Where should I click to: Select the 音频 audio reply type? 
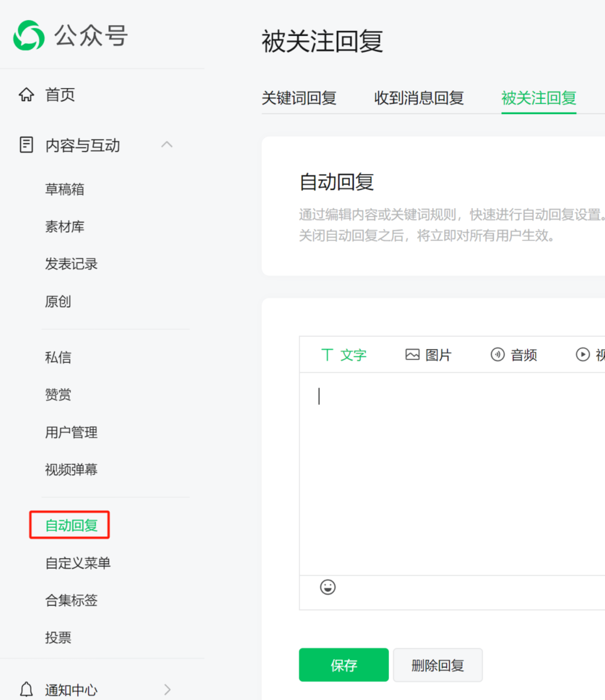(514, 355)
